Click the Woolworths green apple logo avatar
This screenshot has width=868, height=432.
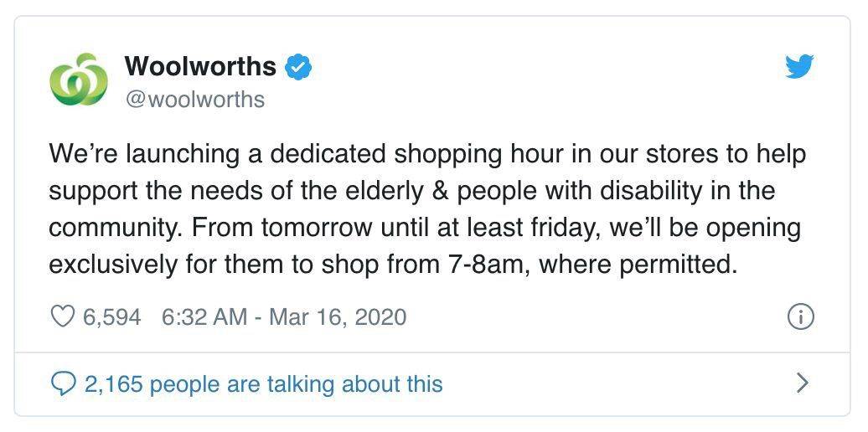pos(78,80)
